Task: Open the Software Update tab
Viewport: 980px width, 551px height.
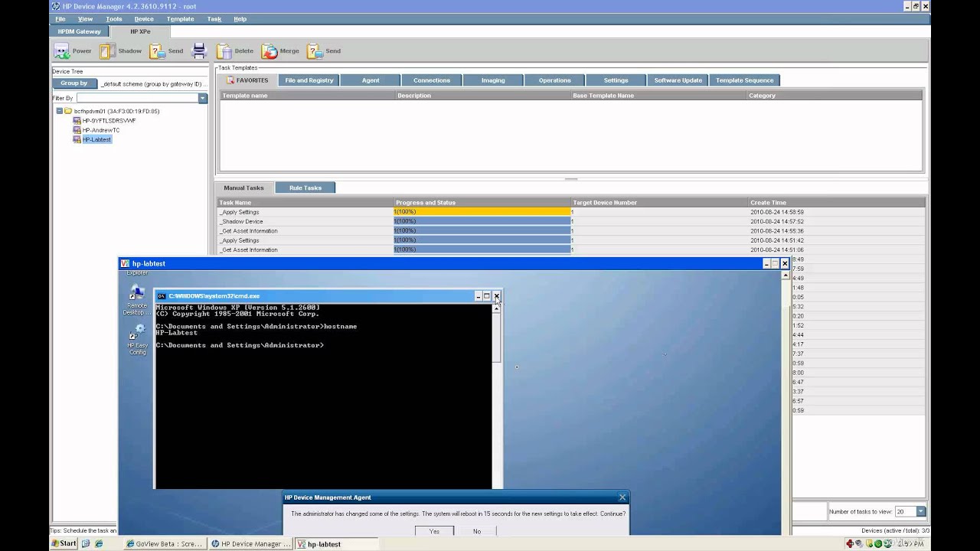Action: 678,80
